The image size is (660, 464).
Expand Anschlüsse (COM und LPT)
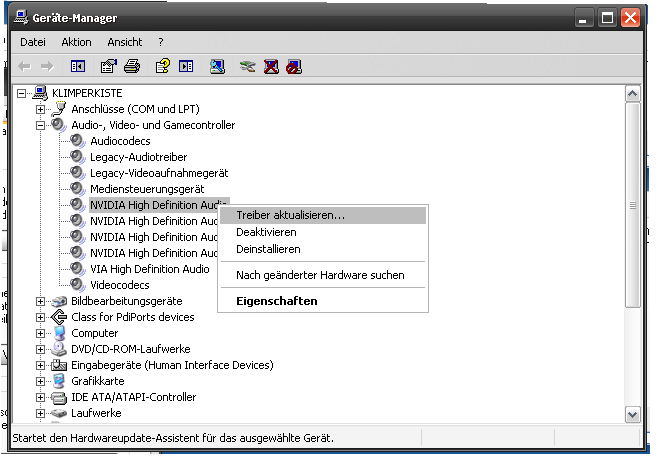tap(40, 109)
